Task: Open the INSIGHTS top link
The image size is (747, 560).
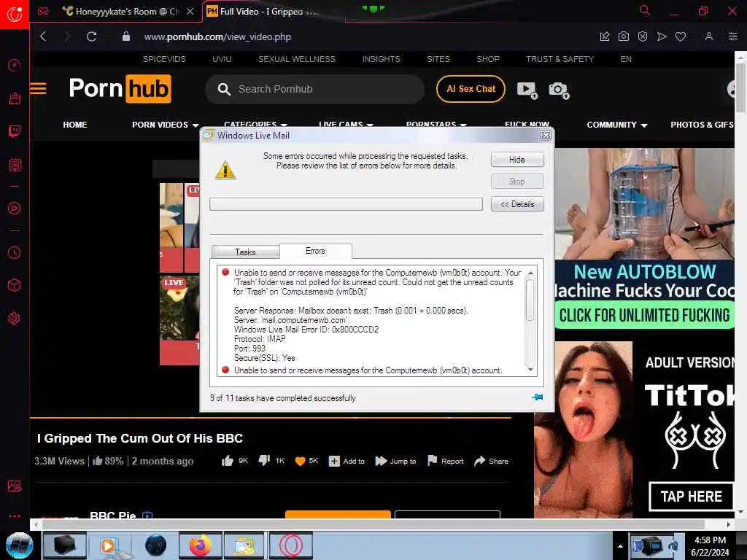Action: 381,59
